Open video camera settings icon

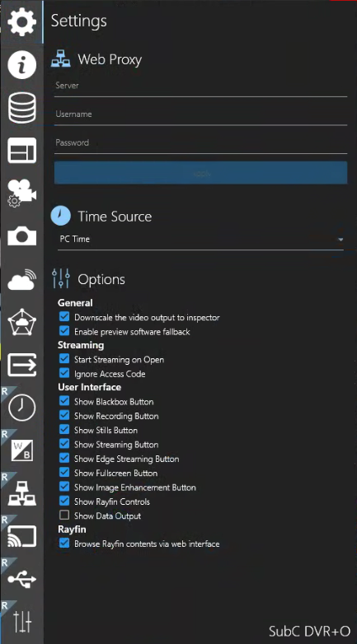(x=21, y=193)
